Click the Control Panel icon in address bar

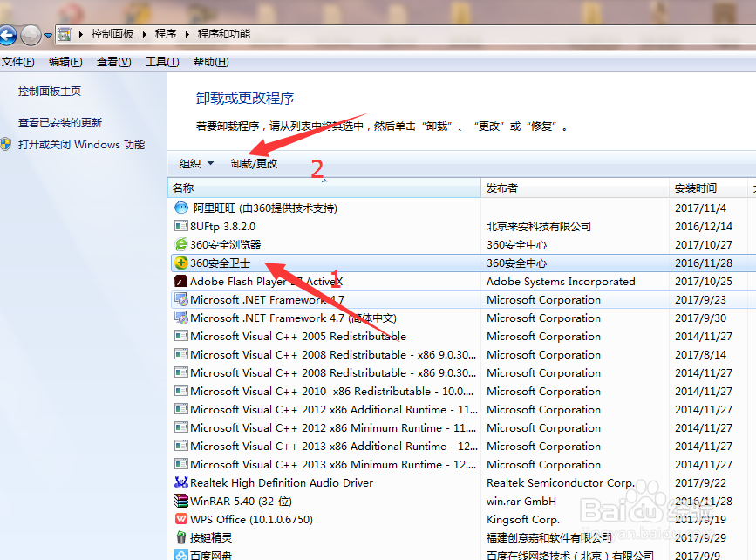coord(65,34)
